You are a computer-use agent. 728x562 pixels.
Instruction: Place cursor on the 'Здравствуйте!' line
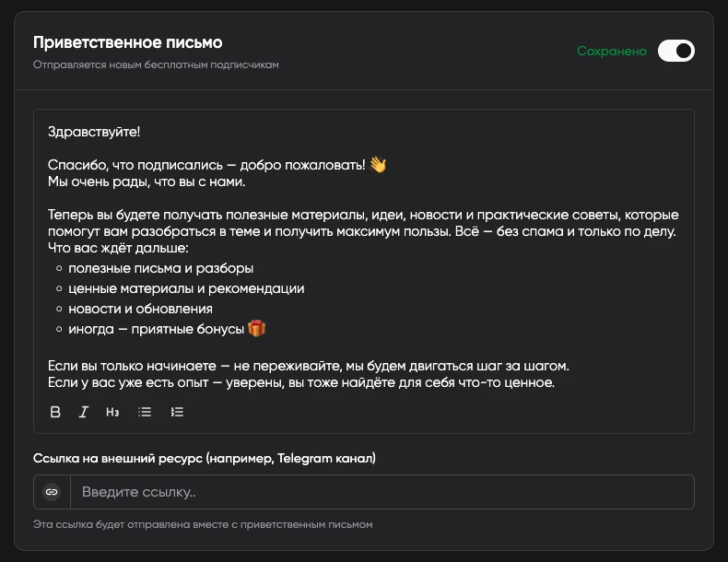pos(94,132)
